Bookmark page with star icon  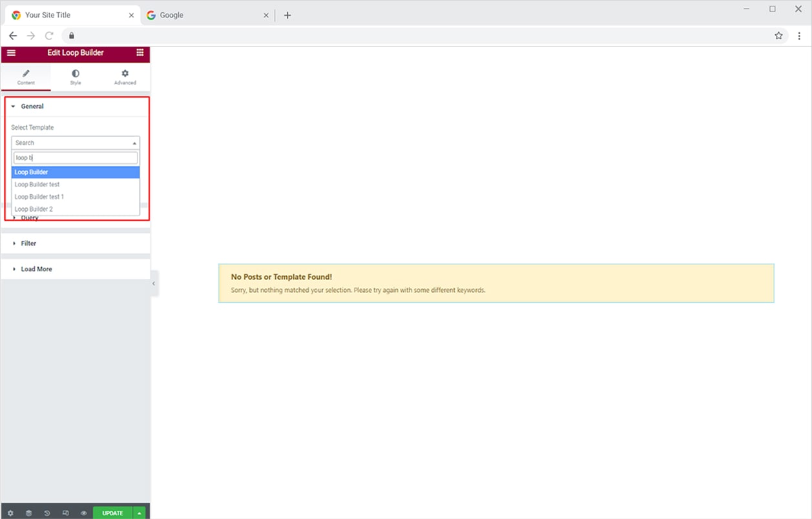click(778, 36)
